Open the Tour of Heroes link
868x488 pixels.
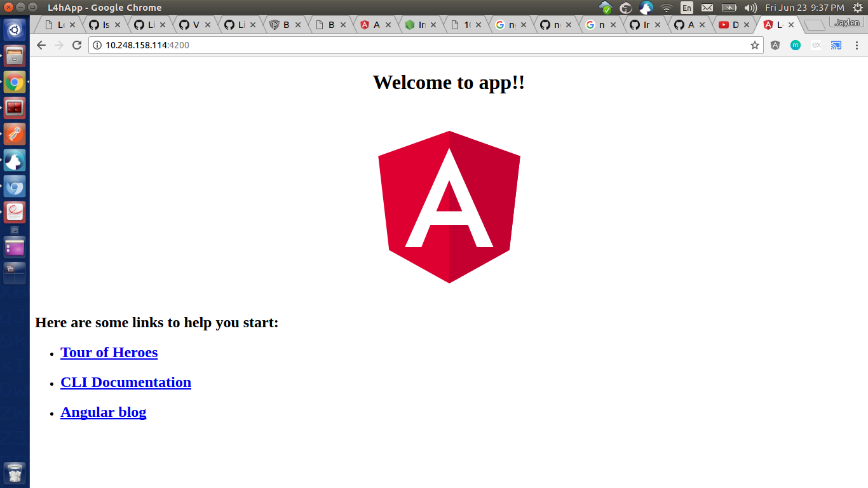109,352
